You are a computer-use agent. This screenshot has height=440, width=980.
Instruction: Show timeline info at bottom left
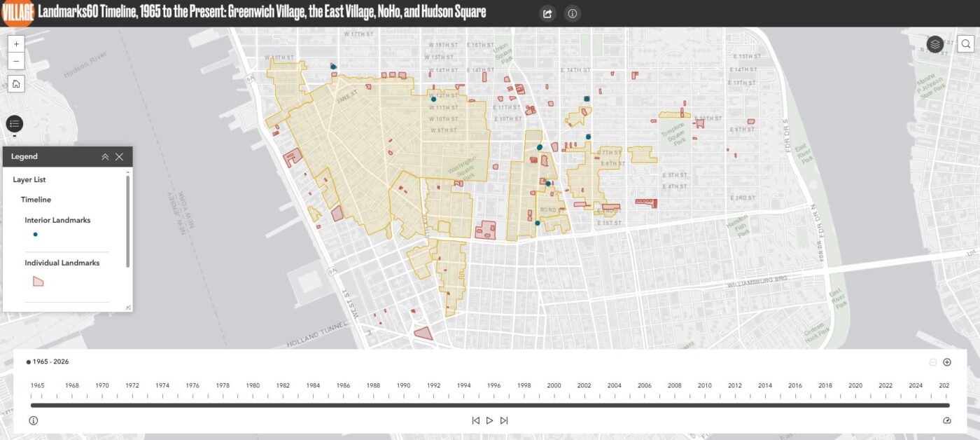click(33, 420)
